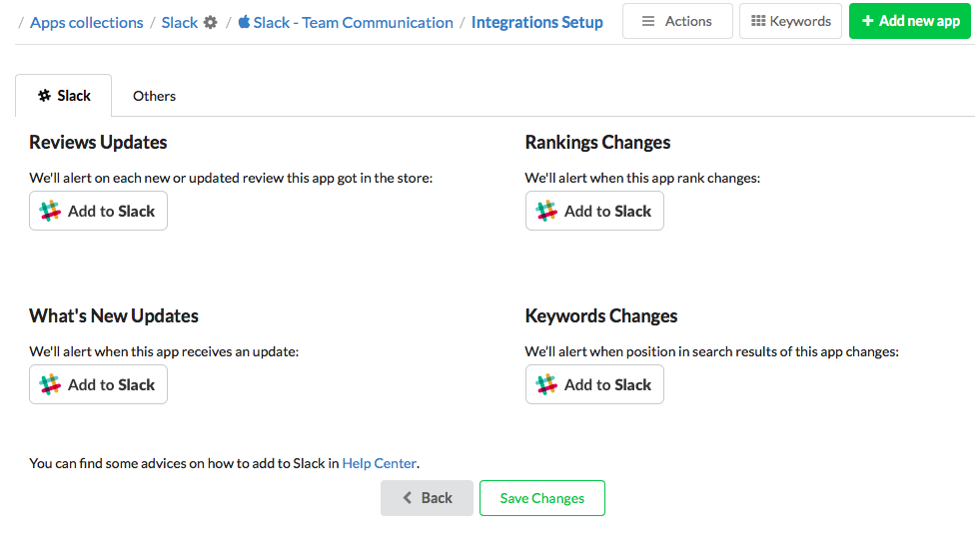The image size is (978, 560).
Task: Open Slack - Team Communication breadcrumb
Action: pos(353,22)
